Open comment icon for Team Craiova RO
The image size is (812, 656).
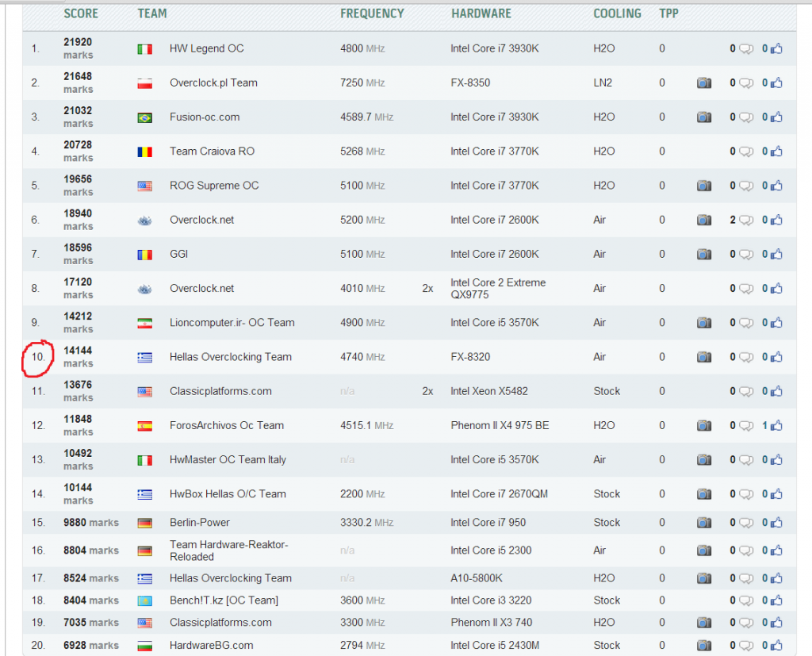point(745,152)
